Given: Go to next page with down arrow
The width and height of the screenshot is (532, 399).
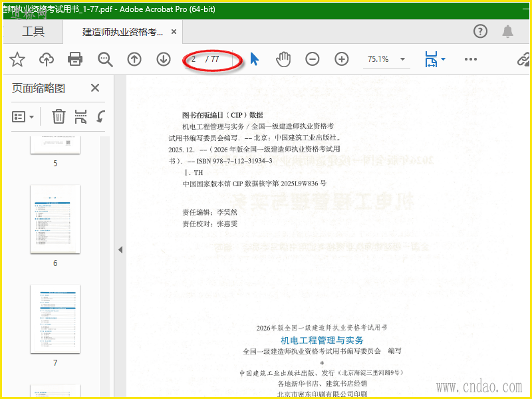Looking at the screenshot, I should coord(164,59).
